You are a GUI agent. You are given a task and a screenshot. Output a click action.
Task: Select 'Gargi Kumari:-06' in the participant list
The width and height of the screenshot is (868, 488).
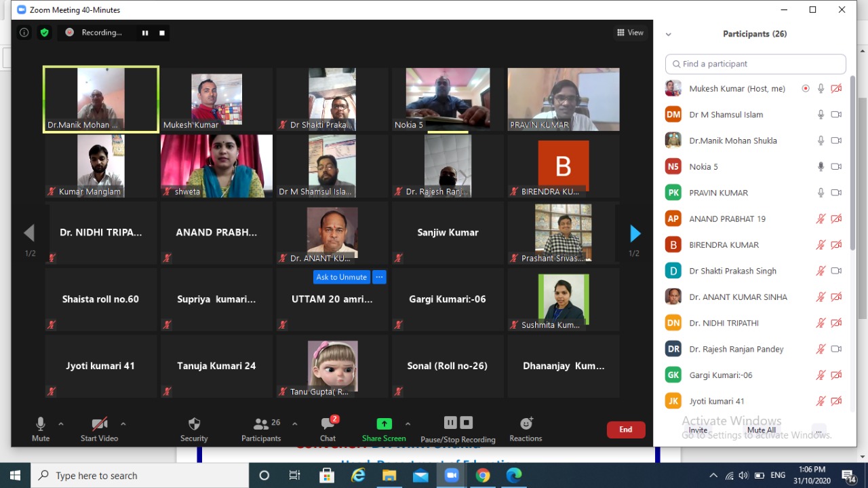click(x=755, y=375)
